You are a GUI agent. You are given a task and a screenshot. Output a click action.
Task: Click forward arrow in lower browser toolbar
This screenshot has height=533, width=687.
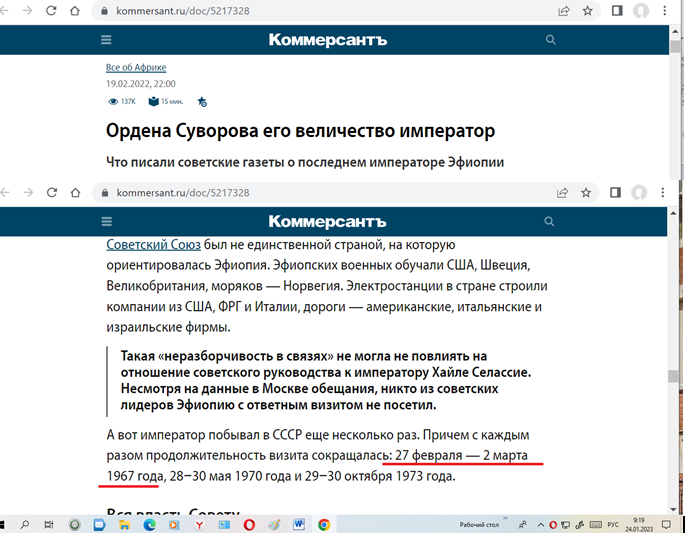(28, 193)
